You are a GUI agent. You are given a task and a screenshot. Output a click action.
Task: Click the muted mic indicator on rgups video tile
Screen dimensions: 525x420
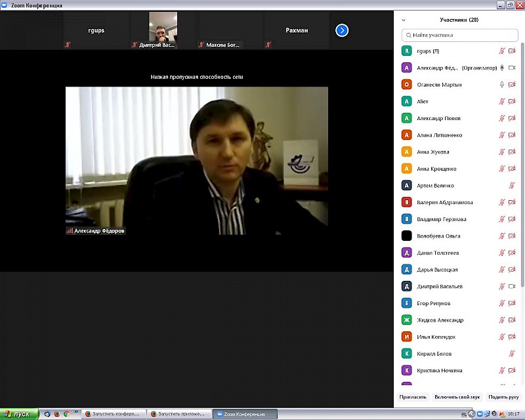(68, 45)
